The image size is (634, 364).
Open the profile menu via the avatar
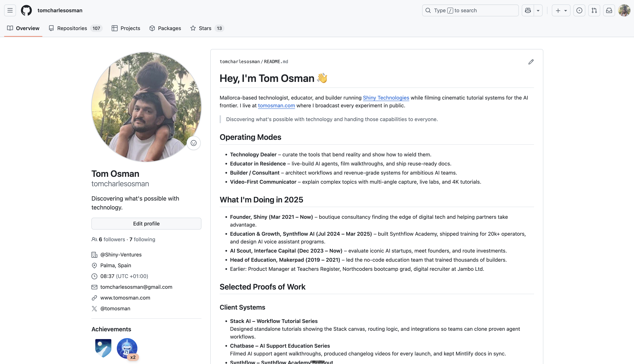(624, 10)
